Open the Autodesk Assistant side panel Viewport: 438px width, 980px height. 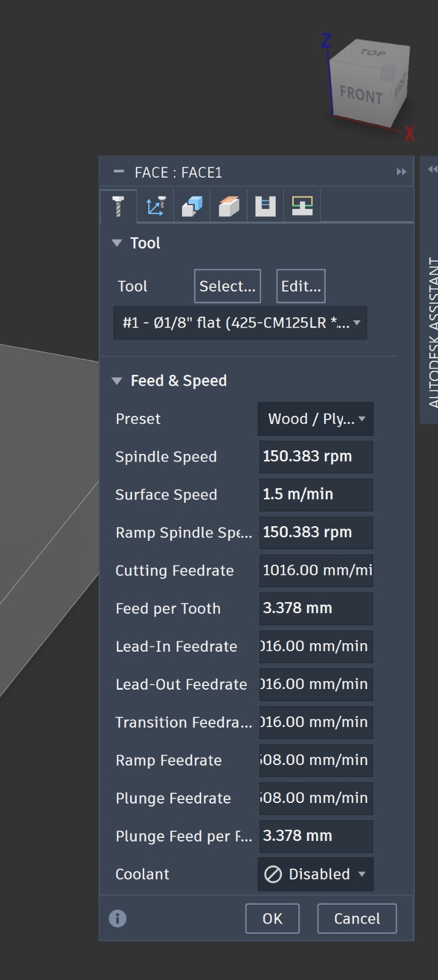[432, 332]
